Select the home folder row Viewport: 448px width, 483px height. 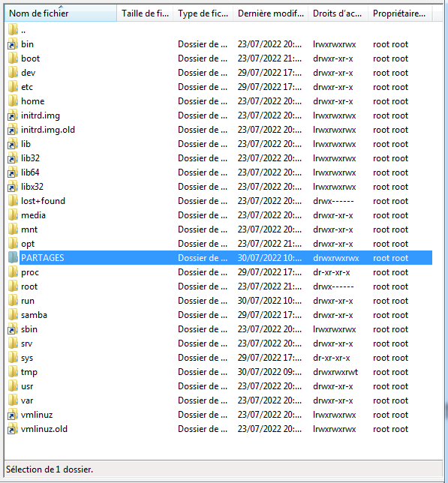coord(218,101)
